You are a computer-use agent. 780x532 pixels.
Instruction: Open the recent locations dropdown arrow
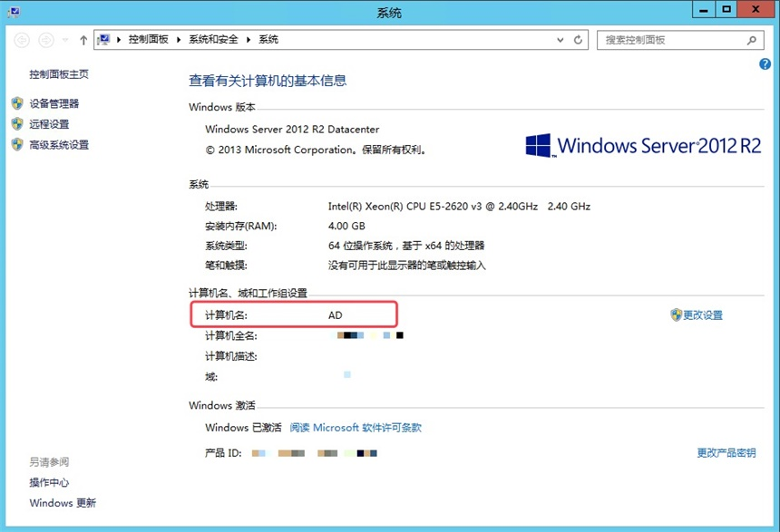65,40
